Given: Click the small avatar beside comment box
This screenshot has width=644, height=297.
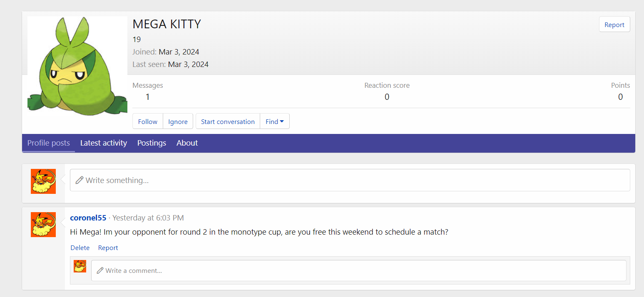Looking at the screenshot, I should (x=80, y=266).
